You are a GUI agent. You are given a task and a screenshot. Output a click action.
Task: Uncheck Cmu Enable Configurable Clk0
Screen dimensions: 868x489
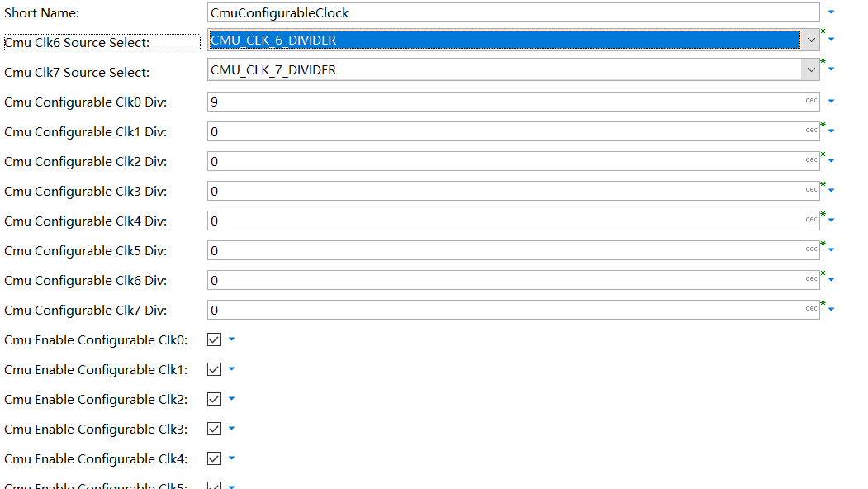212,339
